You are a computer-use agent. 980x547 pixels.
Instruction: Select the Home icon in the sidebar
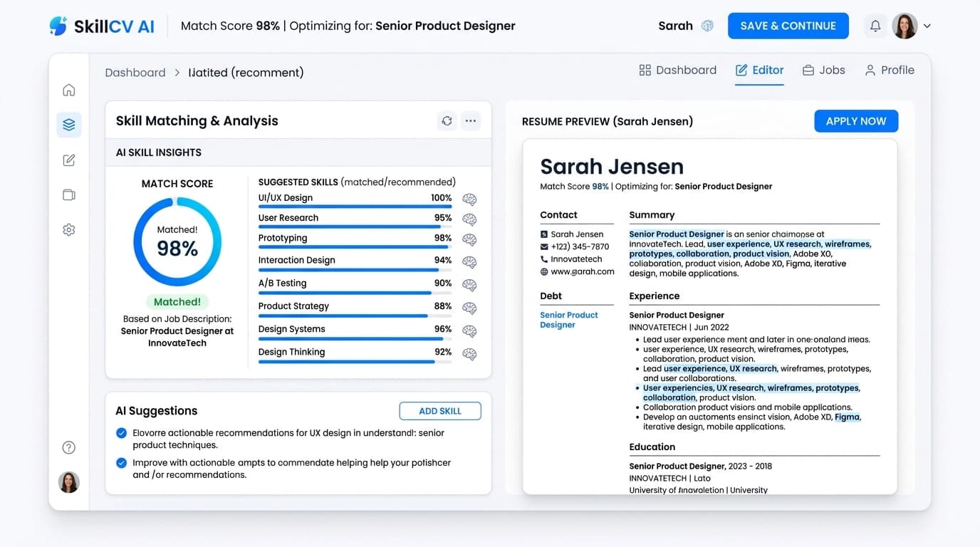click(68, 89)
